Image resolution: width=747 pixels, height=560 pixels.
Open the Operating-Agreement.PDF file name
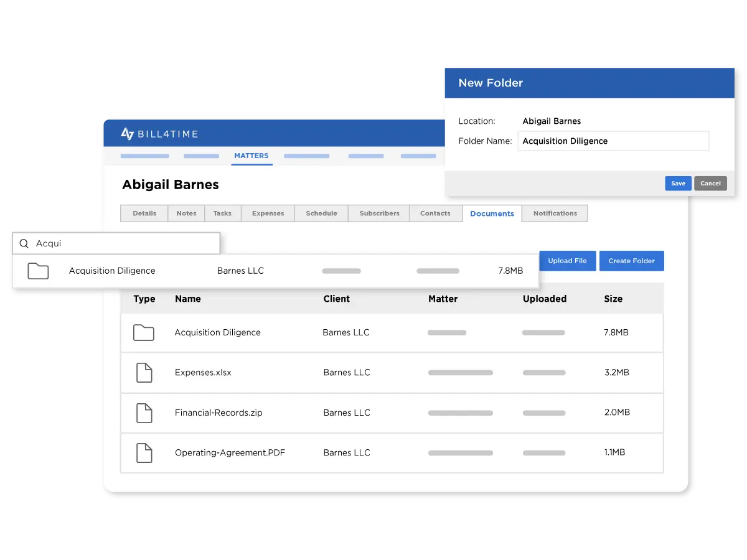pyautogui.click(x=230, y=452)
